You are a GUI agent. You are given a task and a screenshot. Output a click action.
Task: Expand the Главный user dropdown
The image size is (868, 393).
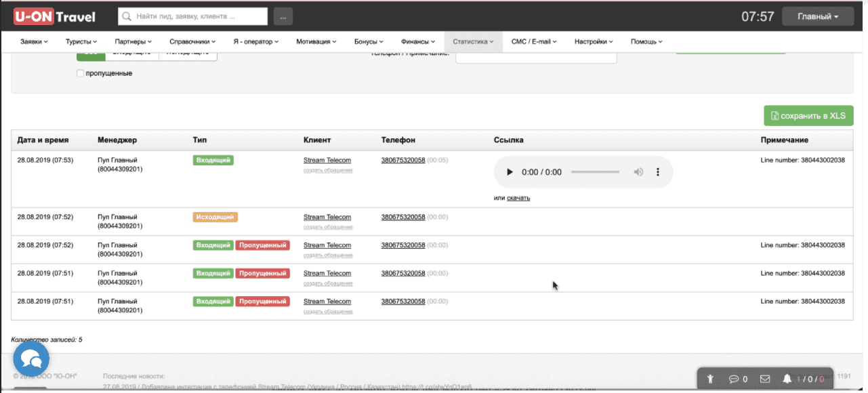pos(818,16)
